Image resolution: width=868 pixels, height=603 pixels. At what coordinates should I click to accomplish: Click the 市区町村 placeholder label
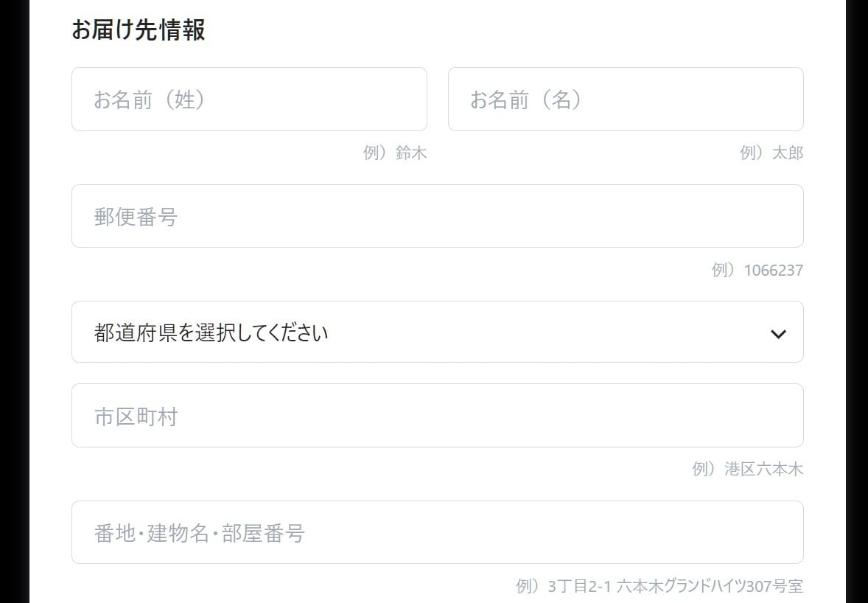[x=136, y=416]
